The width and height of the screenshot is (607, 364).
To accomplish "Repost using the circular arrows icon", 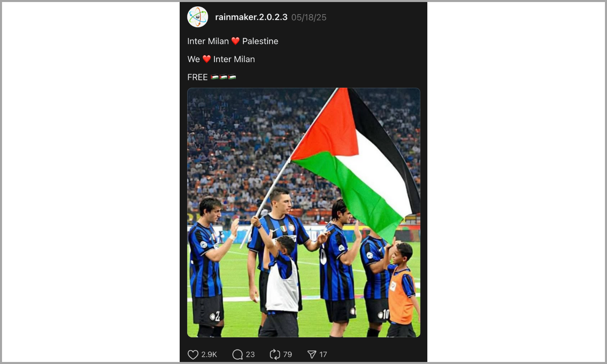I will [275, 355].
